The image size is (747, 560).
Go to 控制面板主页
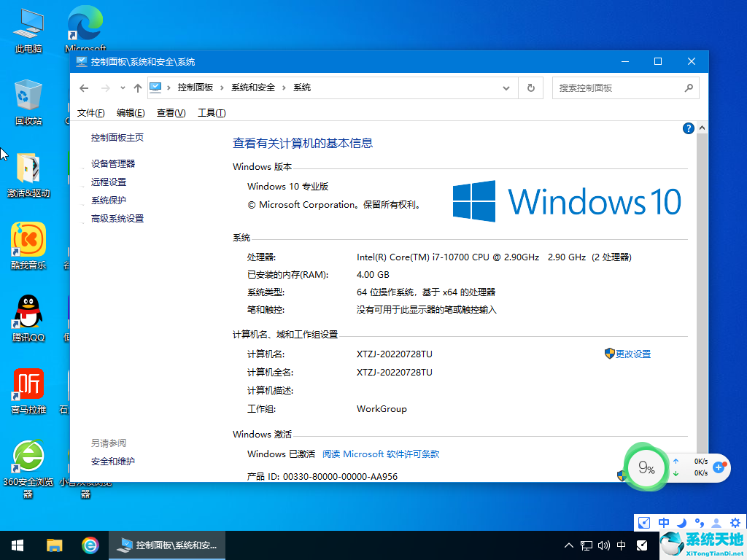pos(117,138)
